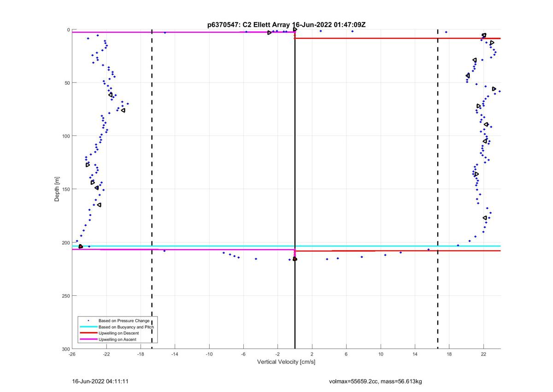553x392 pixels.
Task: Click the right dashed vertical black line
Action: coord(438,189)
